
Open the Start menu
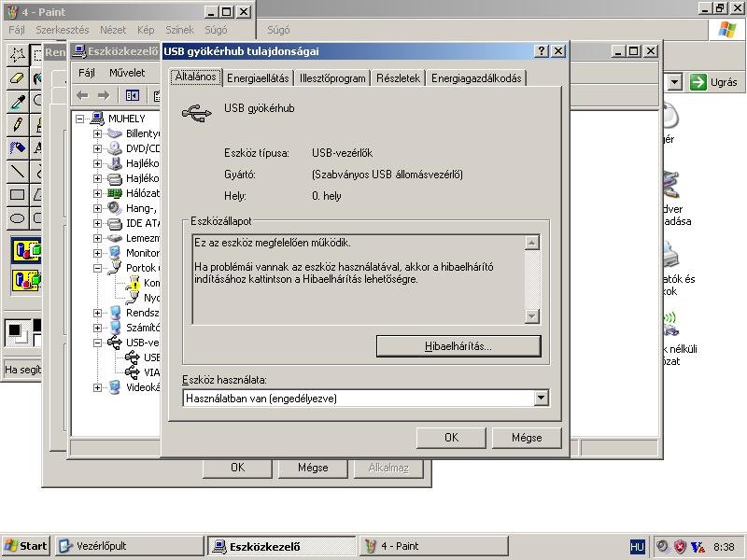pos(26,546)
